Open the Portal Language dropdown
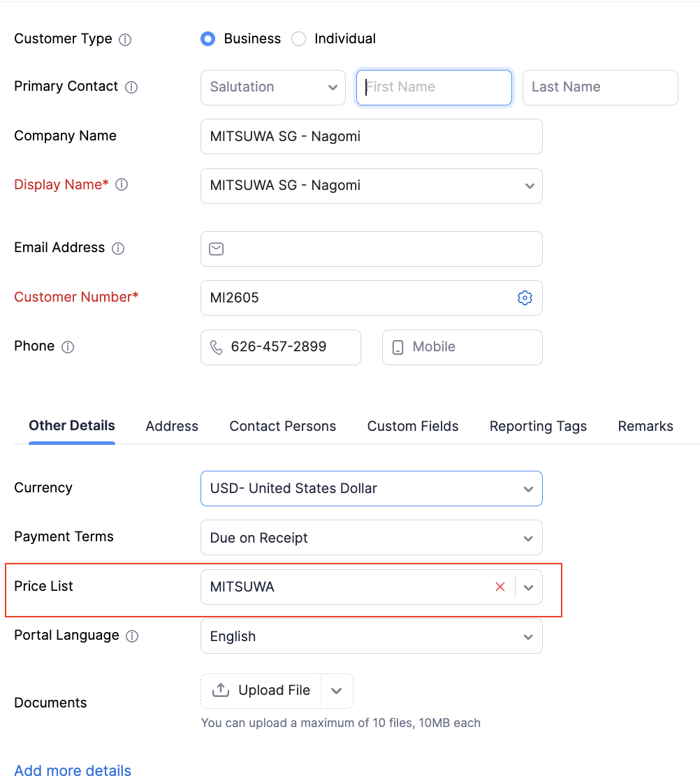Screen dimensions: 700x778 [372, 636]
